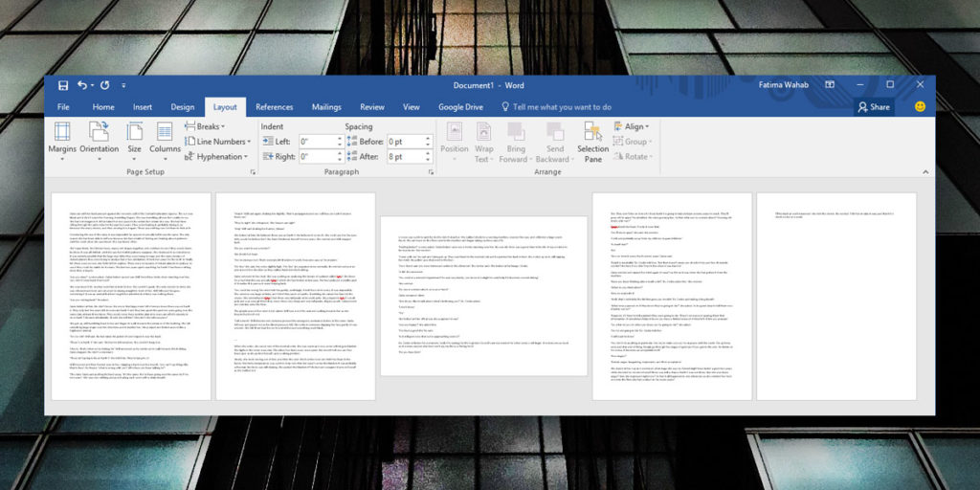
Task: Click the Orientation icon
Action: 100,138
